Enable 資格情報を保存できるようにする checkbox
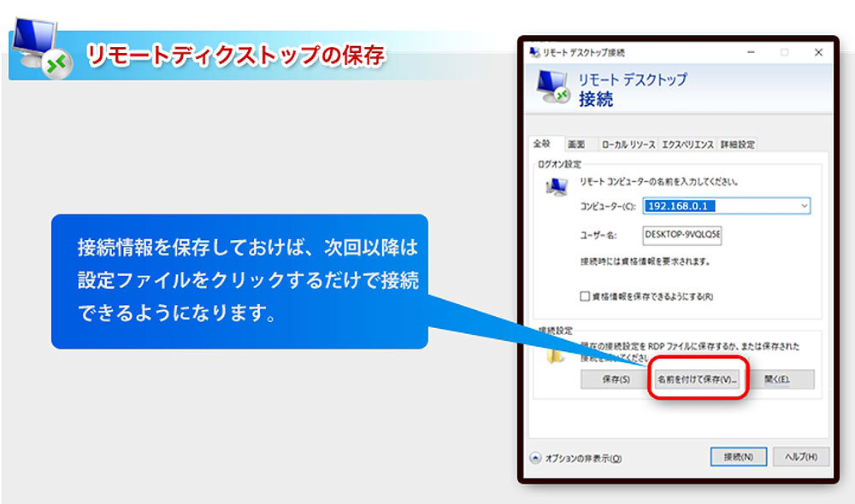855x504 pixels. pos(585,296)
